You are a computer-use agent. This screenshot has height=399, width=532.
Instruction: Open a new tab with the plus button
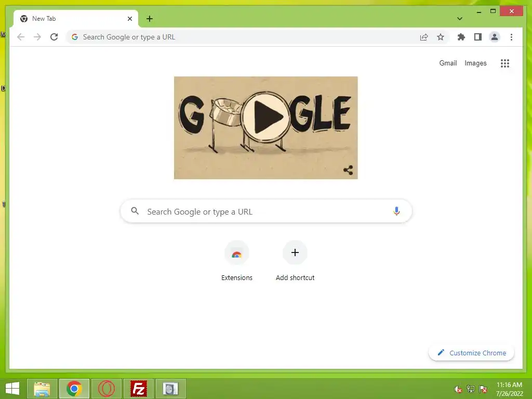tap(150, 19)
